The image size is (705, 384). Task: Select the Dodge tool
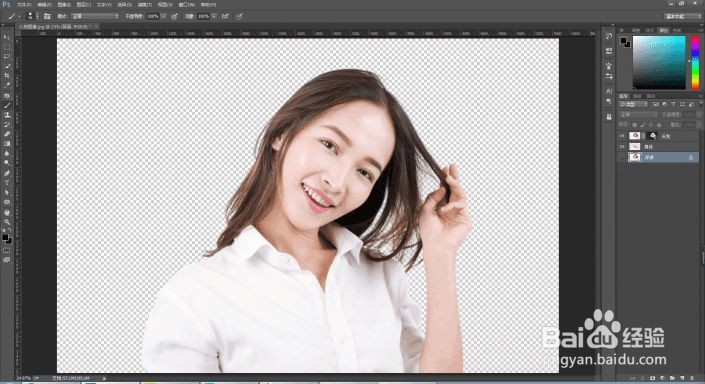7,163
